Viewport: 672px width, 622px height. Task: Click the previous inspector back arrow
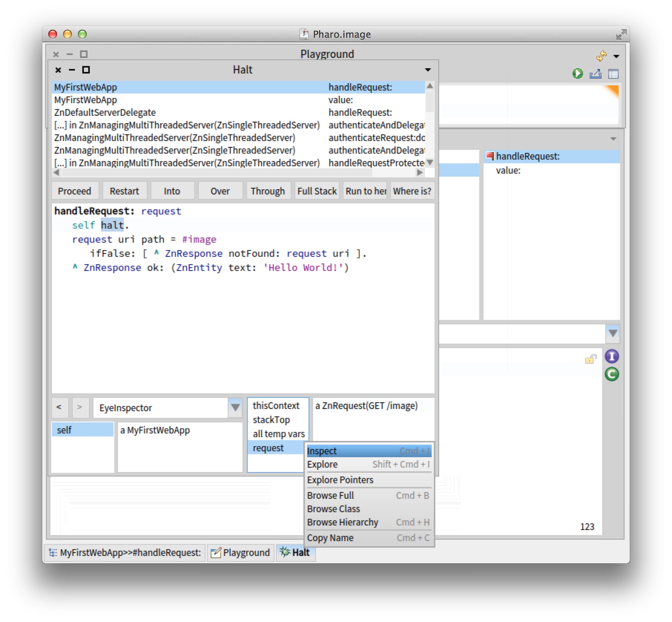[x=59, y=407]
